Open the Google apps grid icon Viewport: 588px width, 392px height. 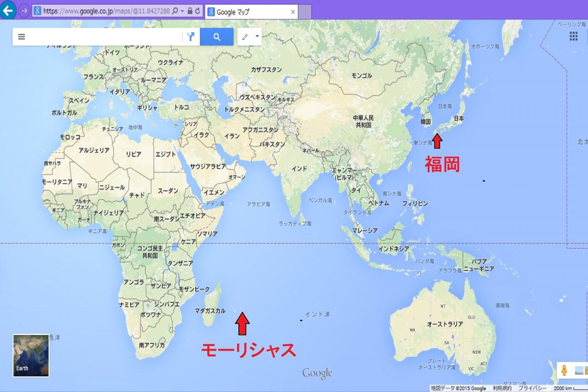573,37
